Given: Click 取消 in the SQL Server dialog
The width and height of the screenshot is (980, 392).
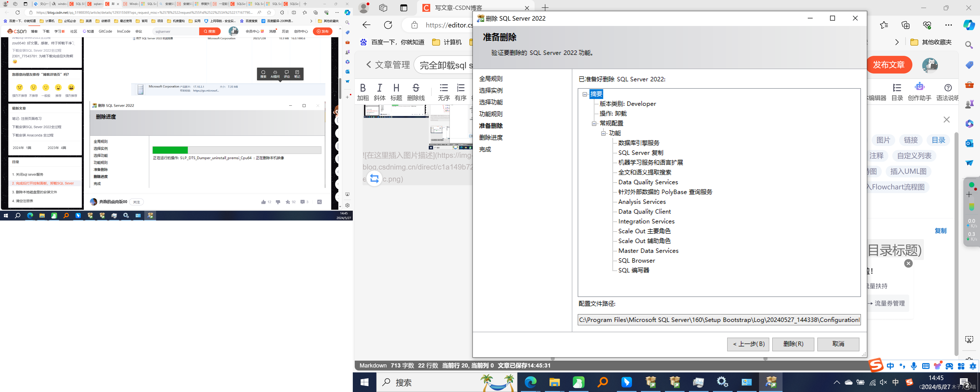Looking at the screenshot, I should pos(838,344).
